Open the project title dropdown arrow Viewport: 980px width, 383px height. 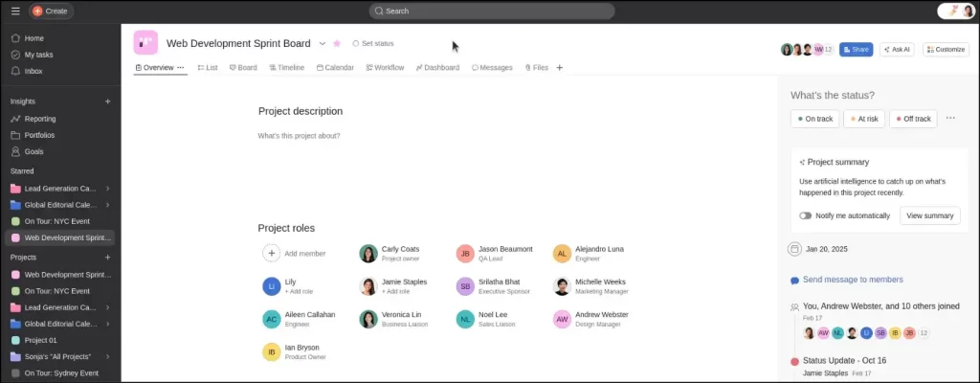(x=323, y=43)
